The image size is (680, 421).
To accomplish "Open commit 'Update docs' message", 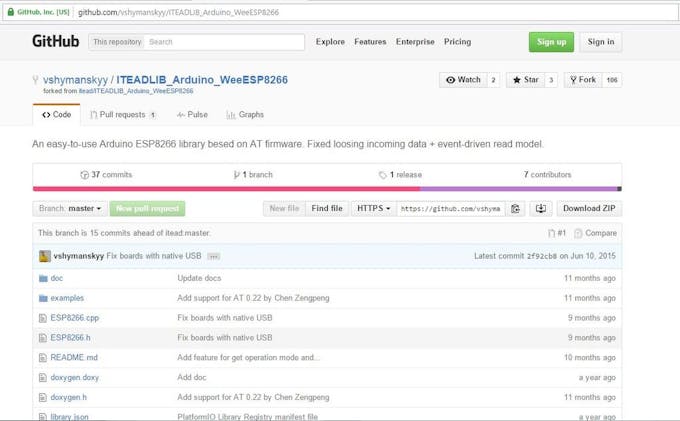I will click(x=199, y=278).
